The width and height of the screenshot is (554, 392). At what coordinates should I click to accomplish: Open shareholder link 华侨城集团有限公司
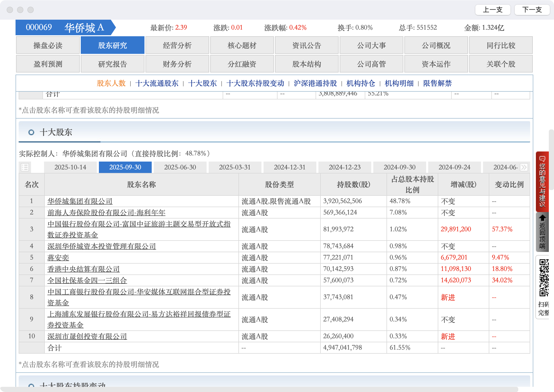click(80, 201)
